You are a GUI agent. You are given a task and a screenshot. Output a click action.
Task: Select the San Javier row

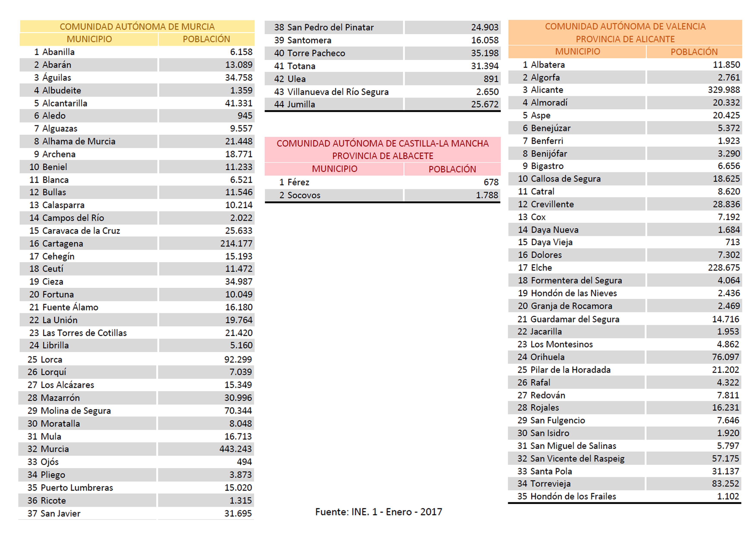[x=60, y=513]
